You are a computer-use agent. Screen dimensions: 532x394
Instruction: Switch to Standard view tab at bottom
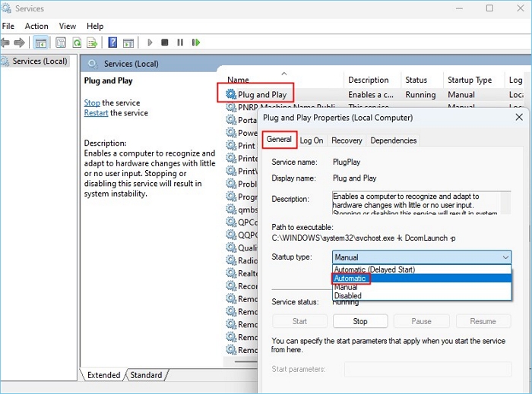(x=146, y=375)
